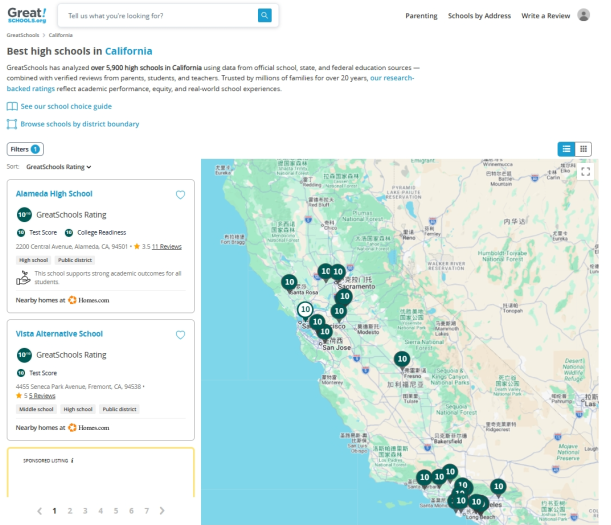Click the Homes.com logo under Vista Alternative School
Screen dimensions: 611x525
[89, 428]
